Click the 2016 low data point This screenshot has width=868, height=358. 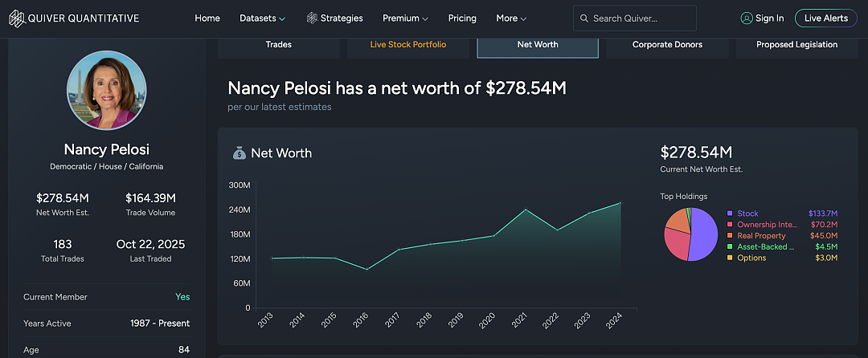click(x=367, y=269)
